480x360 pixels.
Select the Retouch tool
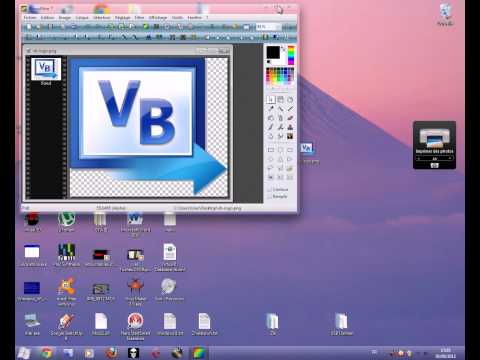[x=281, y=136]
